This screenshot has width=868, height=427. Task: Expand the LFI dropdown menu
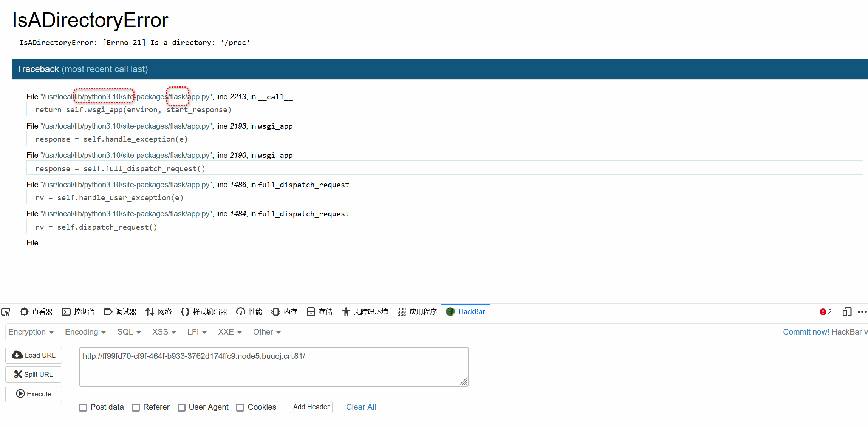coord(196,332)
